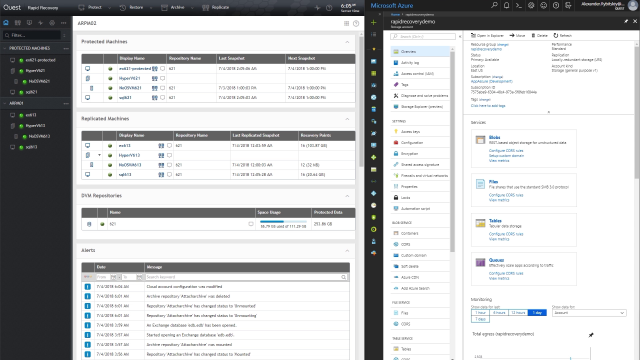Collapse the Replicated Machines panel
This screenshot has width=640, height=360.
[x=347, y=119]
